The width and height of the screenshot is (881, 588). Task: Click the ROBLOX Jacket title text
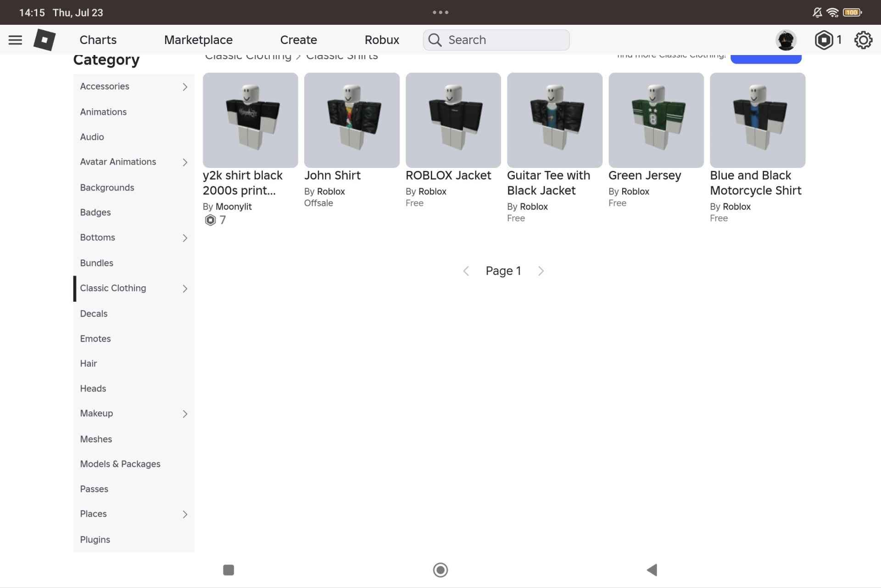pos(448,176)
